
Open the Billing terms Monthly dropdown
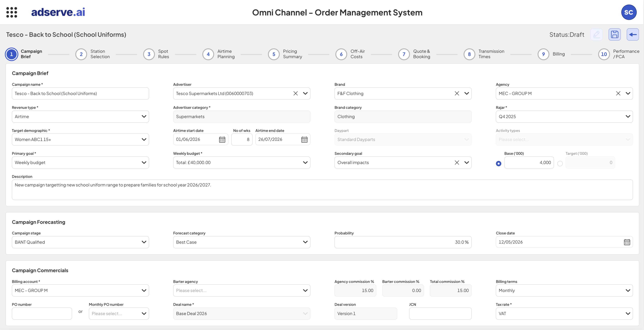[x=564, y=290]
